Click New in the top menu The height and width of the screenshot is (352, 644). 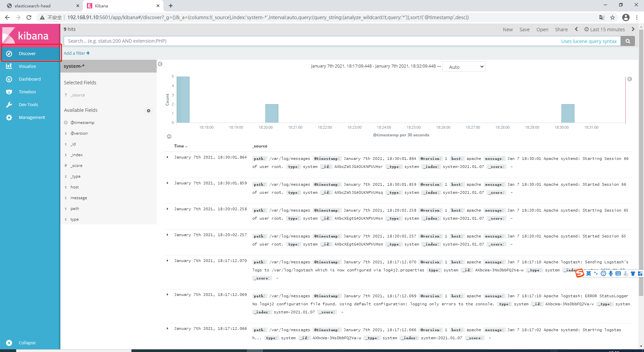pyautogui.click(x=508, y=30)
